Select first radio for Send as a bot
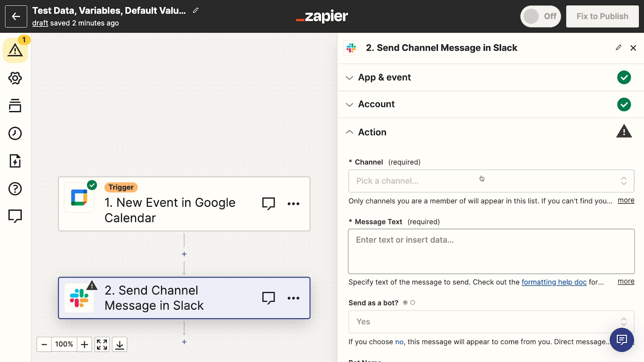 [x=405, y=302]
